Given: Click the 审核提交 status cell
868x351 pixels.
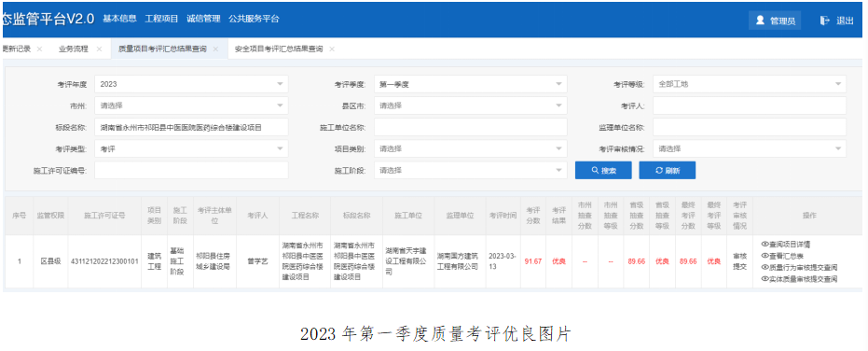Looking at the screenshot, I should pyautogui.click(x=739, y=261).
